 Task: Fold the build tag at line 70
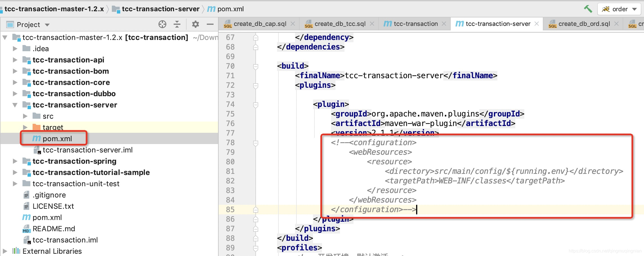pyautogui.click(x=256, y=67)
